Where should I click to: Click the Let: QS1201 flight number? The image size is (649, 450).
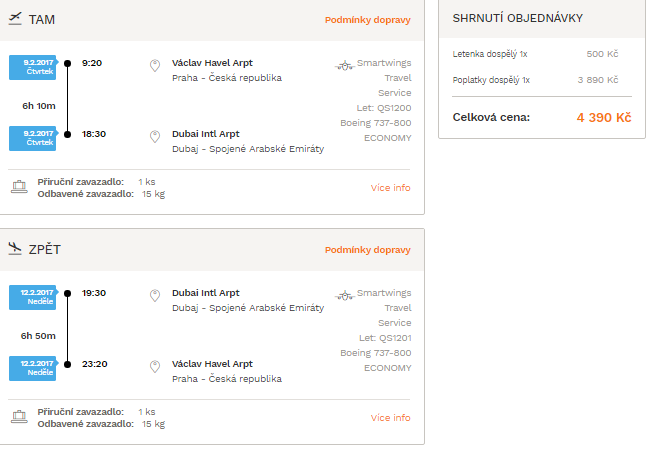click(385, 338)
